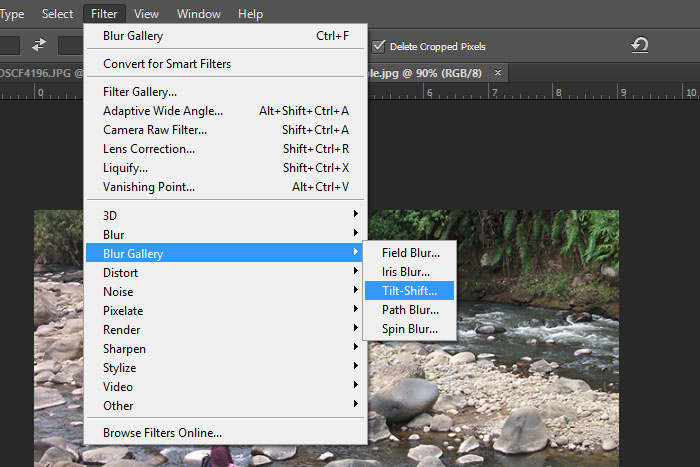Click the swap width and height arrows icon
This screenshot has width=700, height=467.
pyautogui.click(x=40, y=45)
